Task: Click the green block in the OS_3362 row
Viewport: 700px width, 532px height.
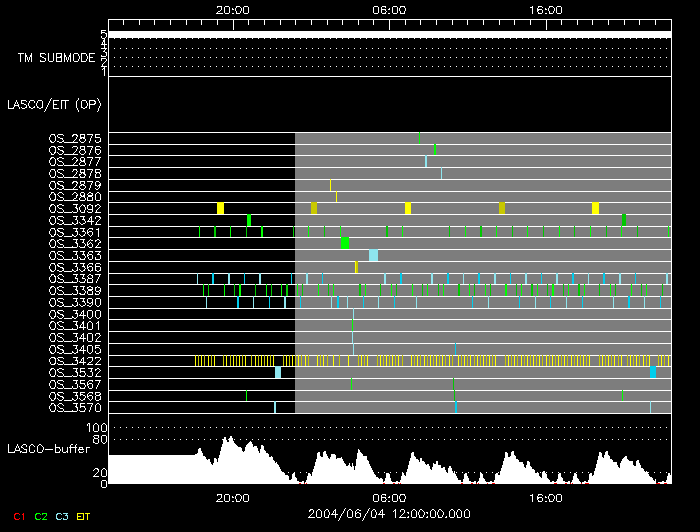Action: [x=345, y=243]
